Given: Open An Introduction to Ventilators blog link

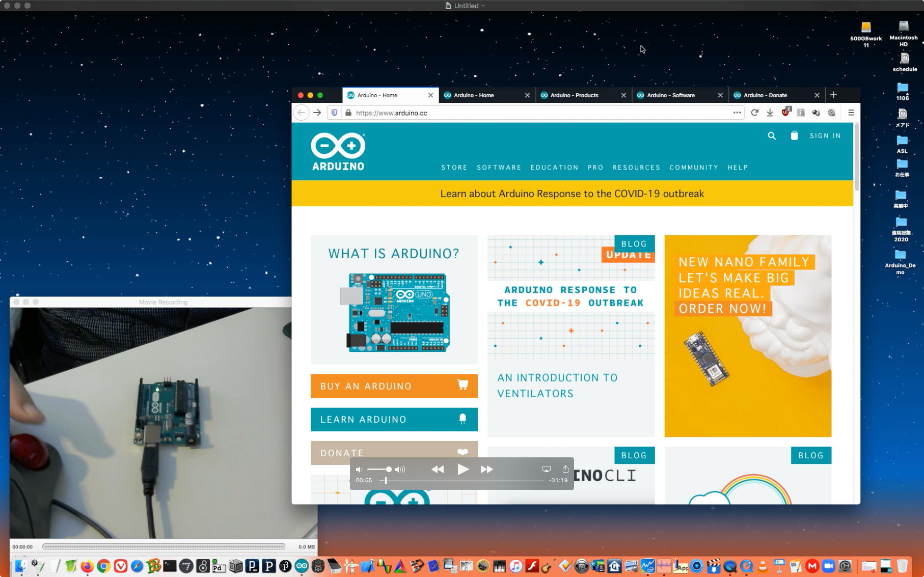Looking at the screenshot, I should tap(557, 386).
